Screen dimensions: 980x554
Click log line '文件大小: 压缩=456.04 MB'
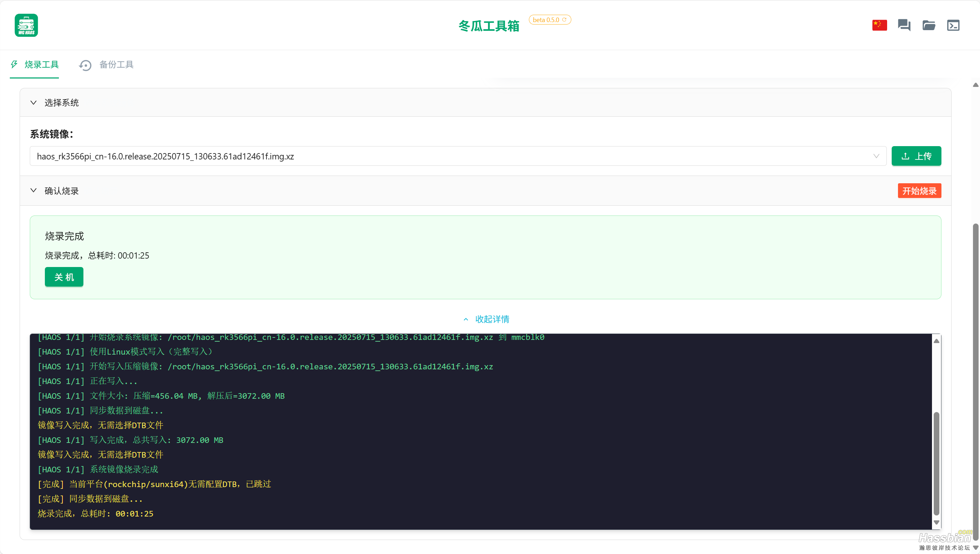tap(161, 396)
